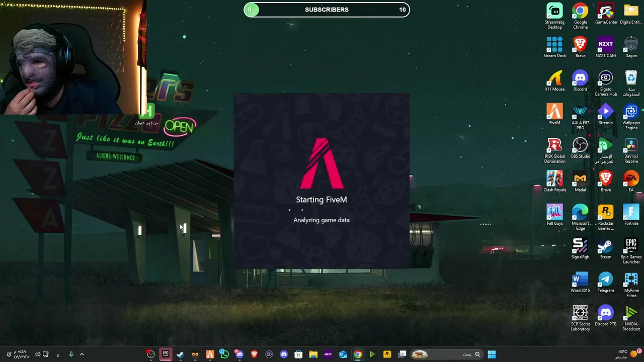Image resolution: width=644 pixels, height=362 pixels.
Task: Open the Rockstar Games launcher desktop shortcut
Action: [x=606, y=217]
